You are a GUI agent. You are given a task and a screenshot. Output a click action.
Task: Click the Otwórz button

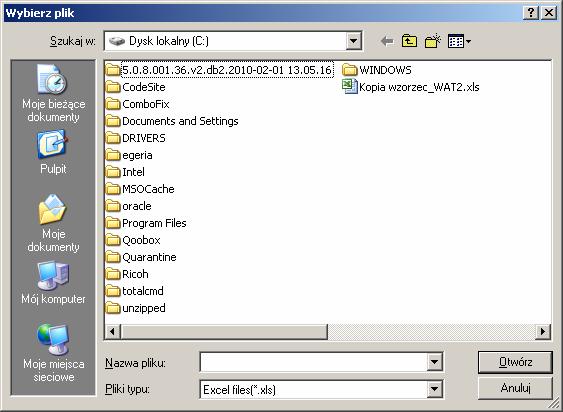pos(515,362)
